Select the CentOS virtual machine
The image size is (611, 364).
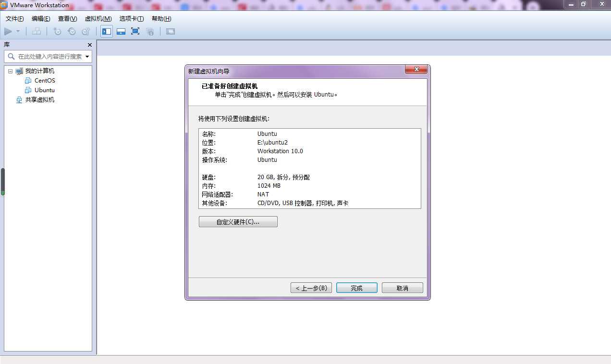tap(45, 81)
